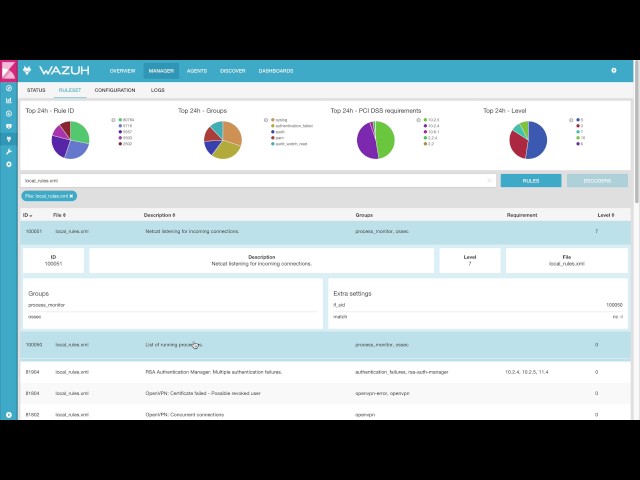Sort the table by File column

click(59, 215)
